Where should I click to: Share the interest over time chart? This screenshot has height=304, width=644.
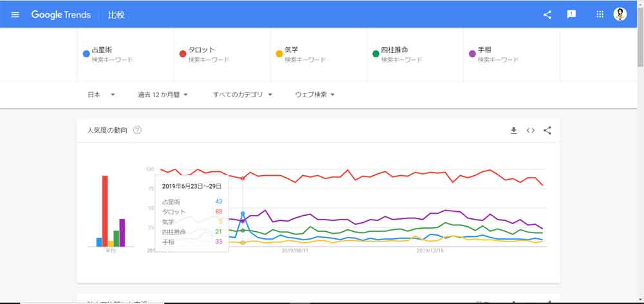click(547, 131)
